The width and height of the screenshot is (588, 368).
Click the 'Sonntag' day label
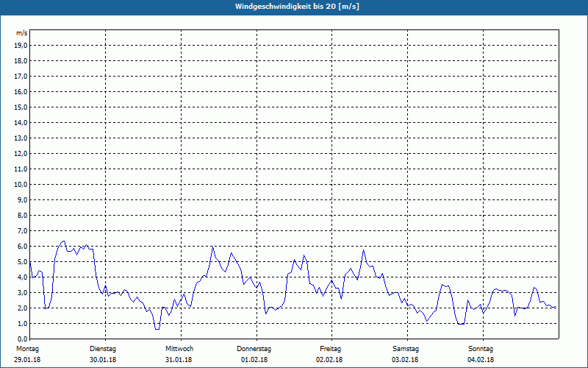pos(481,349)
